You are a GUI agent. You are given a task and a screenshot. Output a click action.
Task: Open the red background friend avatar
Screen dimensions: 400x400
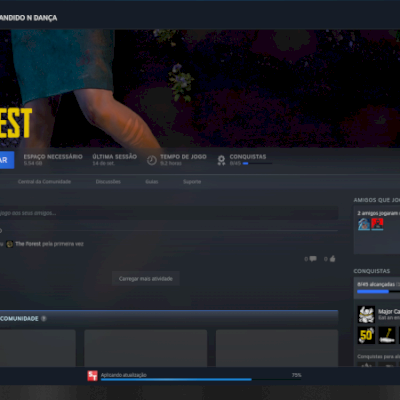(x=377, y=224)
